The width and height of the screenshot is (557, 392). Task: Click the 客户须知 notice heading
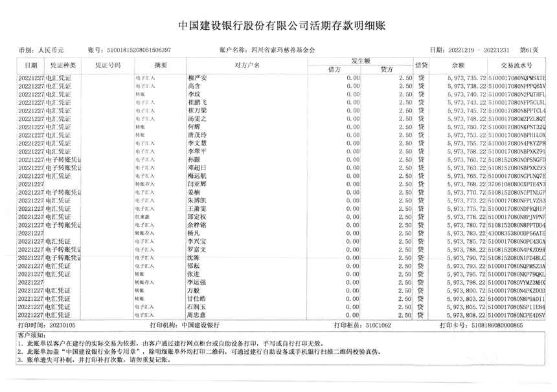[32, 335]
